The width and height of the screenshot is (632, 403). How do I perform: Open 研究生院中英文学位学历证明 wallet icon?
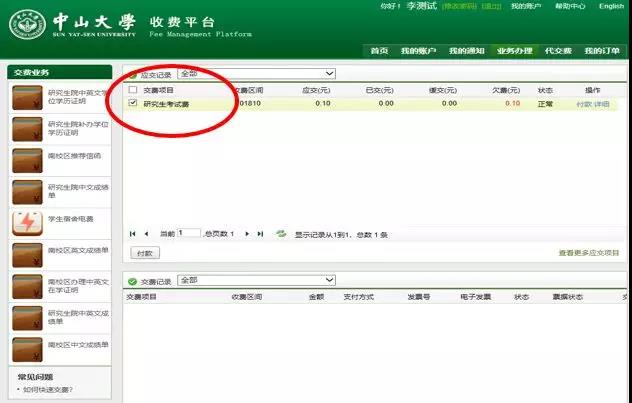point(25,98)
